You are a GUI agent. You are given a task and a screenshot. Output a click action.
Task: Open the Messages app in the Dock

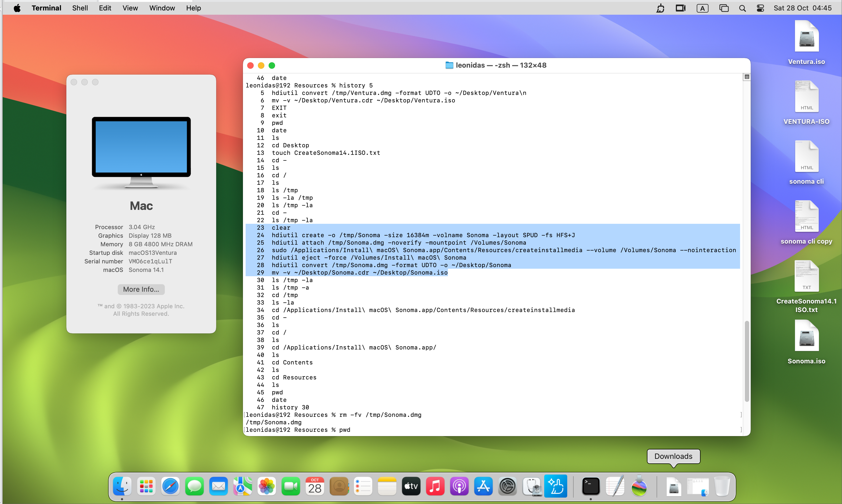point(194,486)
